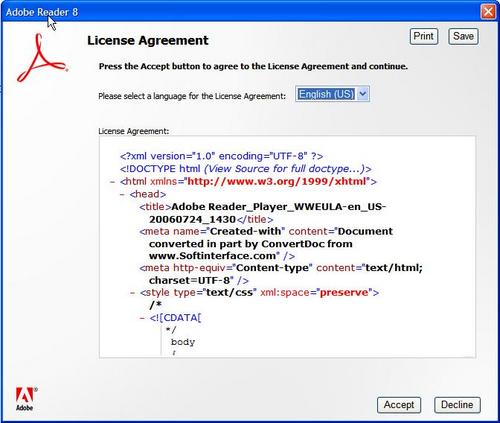Click 'Press the Accept button' instruction text
Image resolution: width=500 pixels, height=423 pixels.
coord(253,66)
